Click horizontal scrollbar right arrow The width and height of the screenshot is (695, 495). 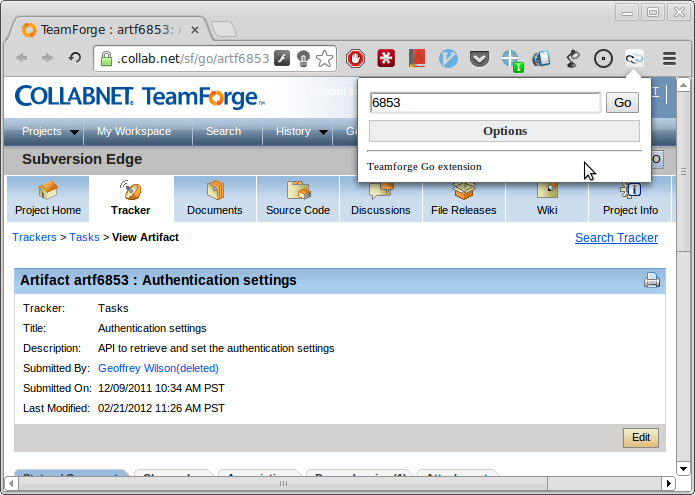pyautogui.click(x=668, y=483)
